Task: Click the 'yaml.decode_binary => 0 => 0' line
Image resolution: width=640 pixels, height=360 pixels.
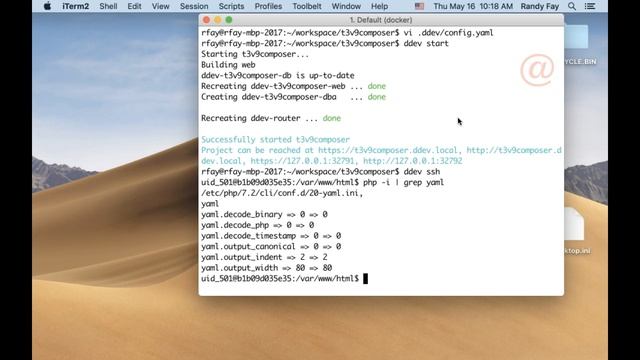Action: (264, 214)
